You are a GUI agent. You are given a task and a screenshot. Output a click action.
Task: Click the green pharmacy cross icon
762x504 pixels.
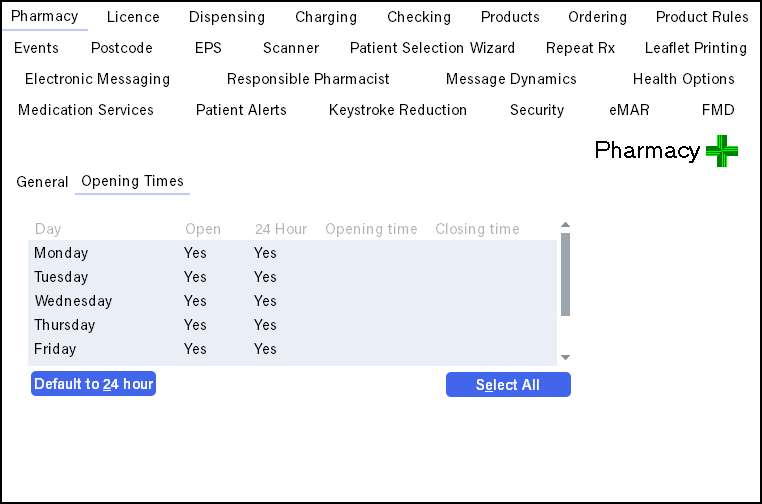pos(721,151)
